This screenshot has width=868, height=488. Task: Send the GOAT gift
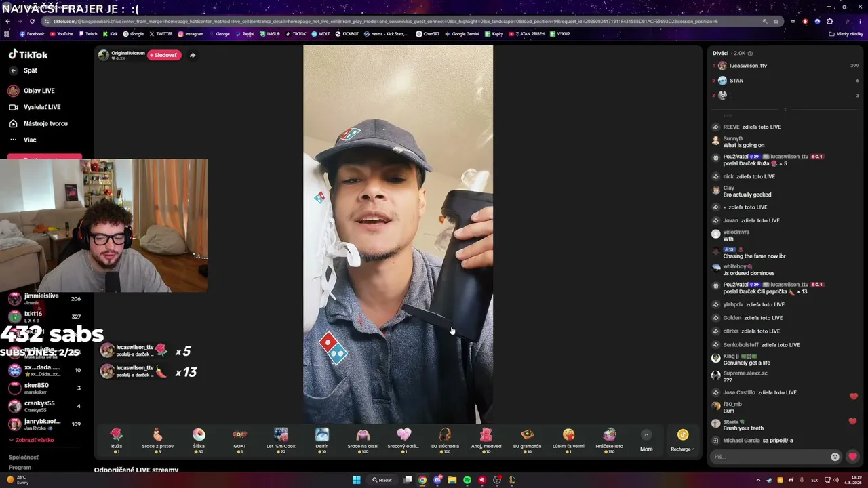pyautogui.click(x=240, y=440)
